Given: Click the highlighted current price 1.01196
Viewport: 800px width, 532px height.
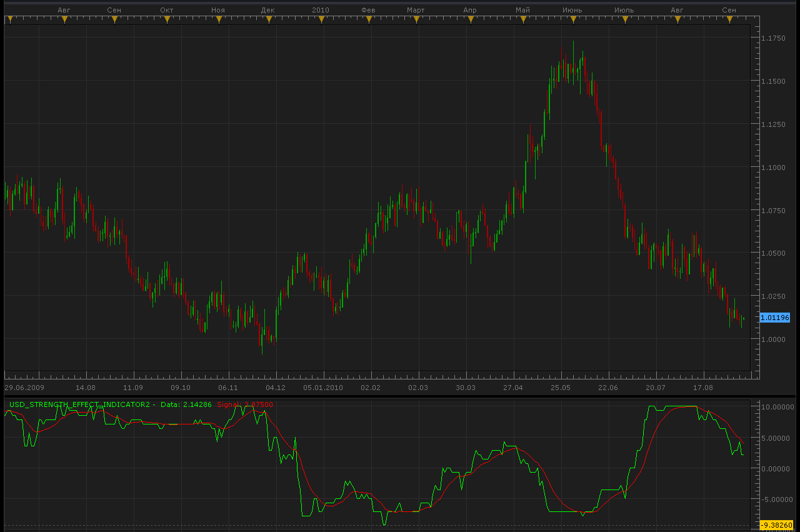Looking at the screenshot, I should point(775,318).
